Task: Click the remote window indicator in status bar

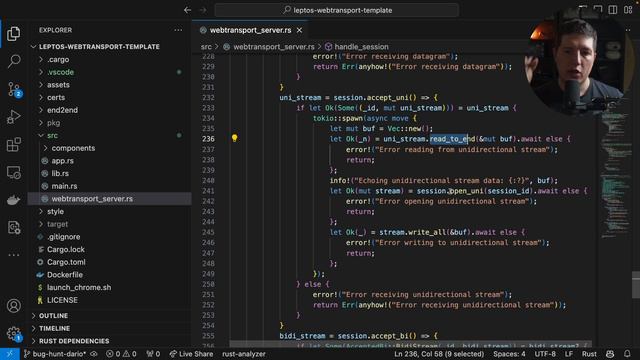Action: (x=9, y=354)
